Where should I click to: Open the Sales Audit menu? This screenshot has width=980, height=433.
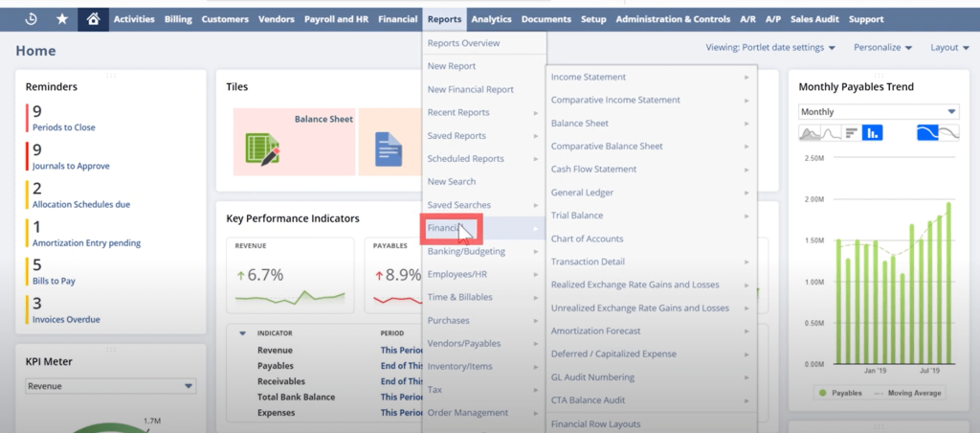pos(814,19)
